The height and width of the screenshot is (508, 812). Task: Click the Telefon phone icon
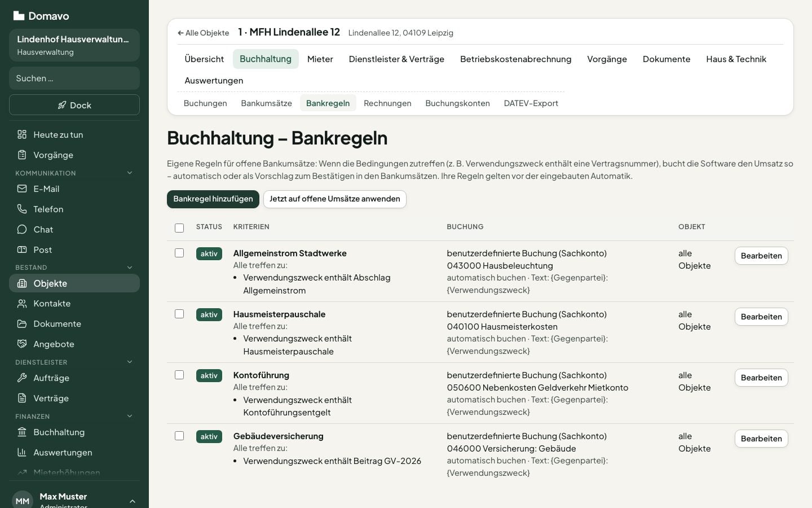[22, 209]
